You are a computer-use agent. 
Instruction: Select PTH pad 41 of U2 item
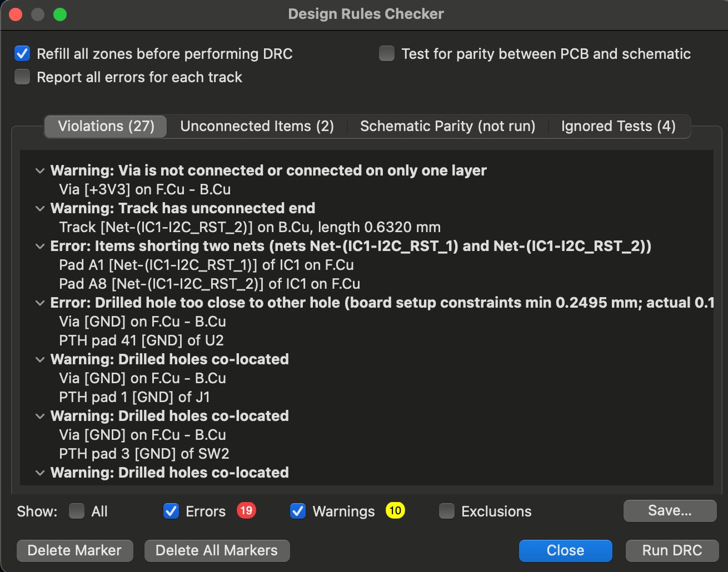(141, 340)
